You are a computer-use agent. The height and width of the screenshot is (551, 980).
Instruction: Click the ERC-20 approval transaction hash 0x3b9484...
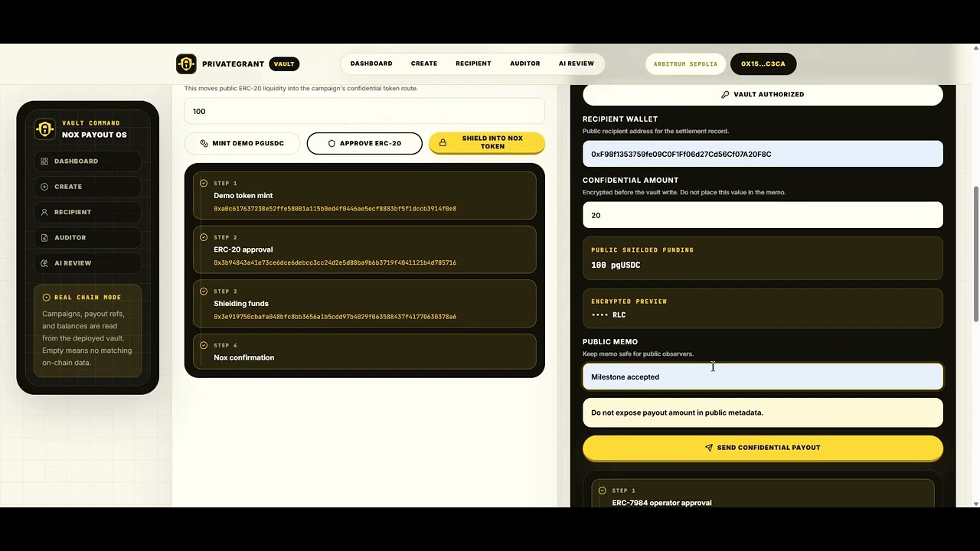point(335,262)
